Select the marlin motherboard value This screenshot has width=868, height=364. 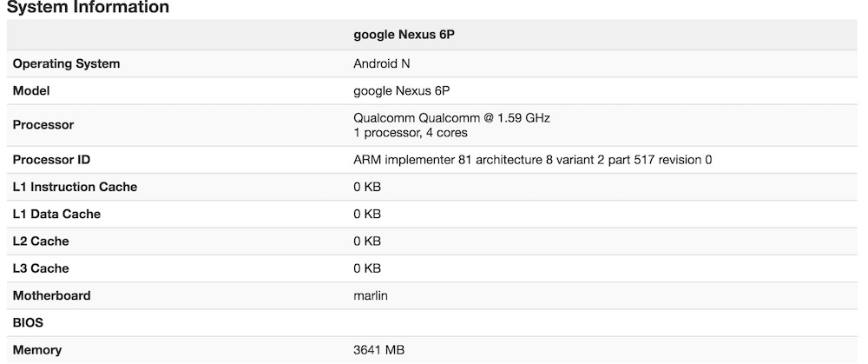(x=371, y=295)
